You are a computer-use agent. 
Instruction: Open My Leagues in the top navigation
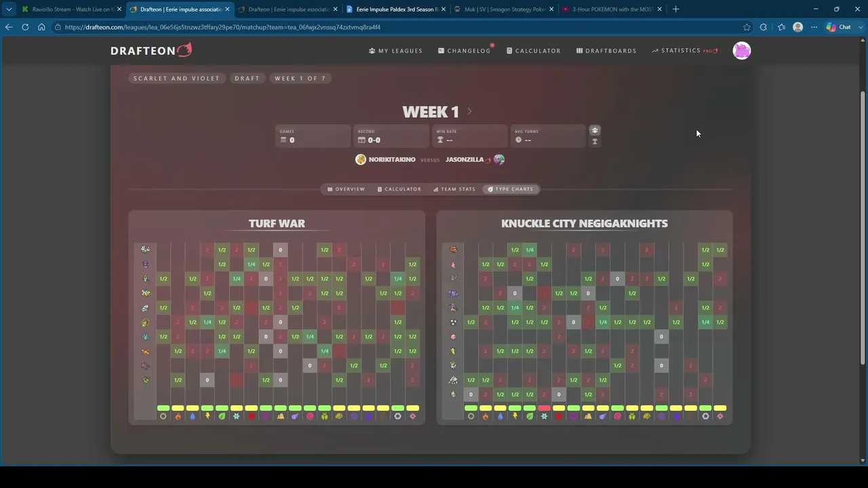coord(396,51)
